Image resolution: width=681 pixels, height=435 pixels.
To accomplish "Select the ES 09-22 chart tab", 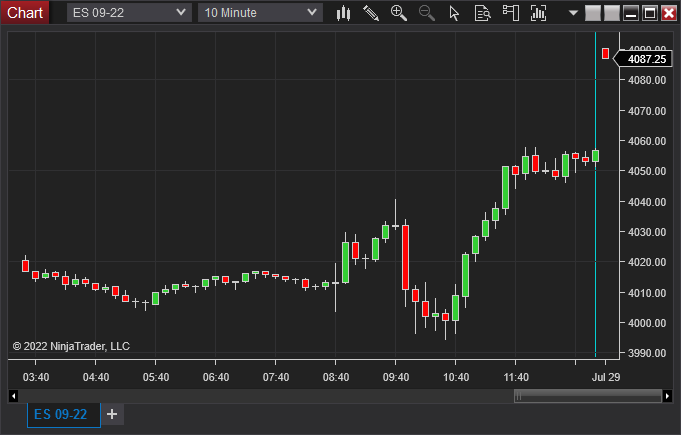I will coord(61,414).
